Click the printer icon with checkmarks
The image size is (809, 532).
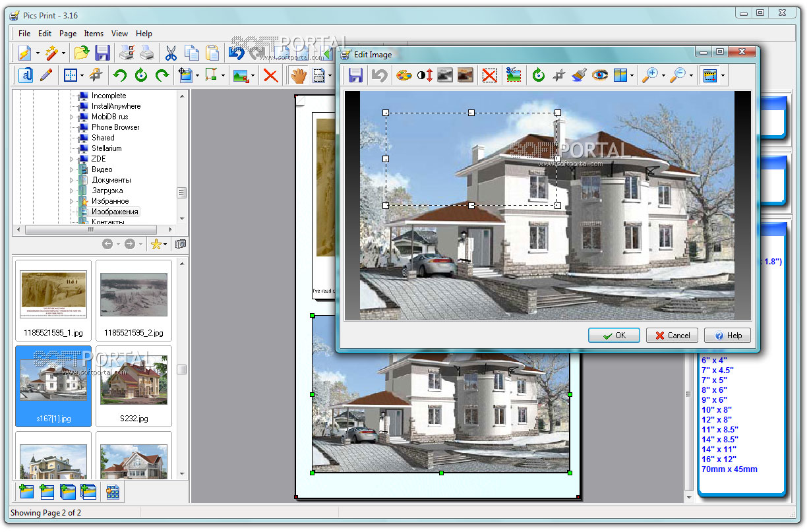point(126,53)
